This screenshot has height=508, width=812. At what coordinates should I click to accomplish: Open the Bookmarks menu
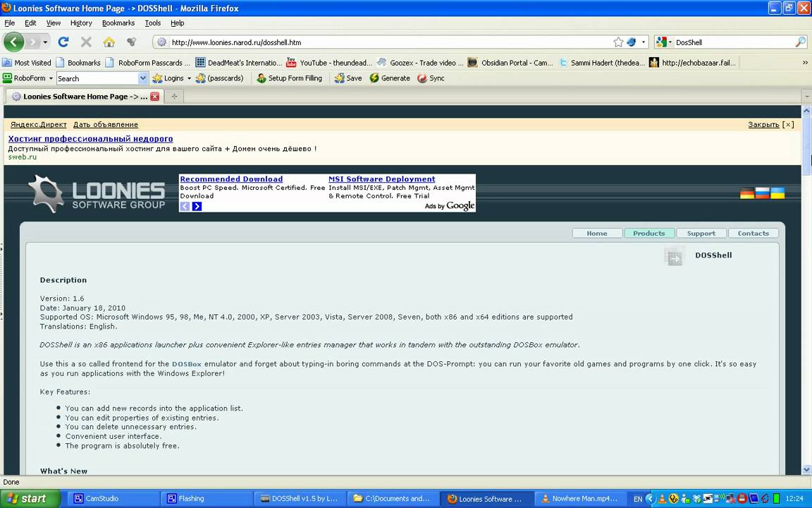coord(118,23)
